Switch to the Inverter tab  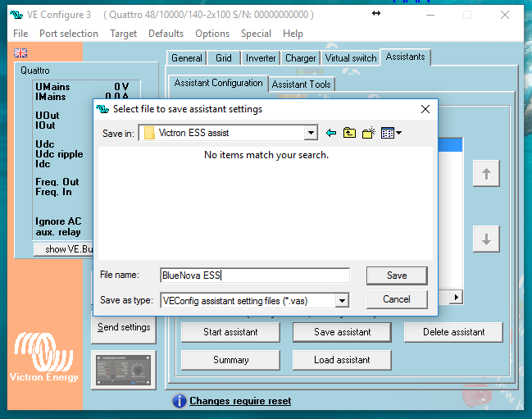point(261,58)
